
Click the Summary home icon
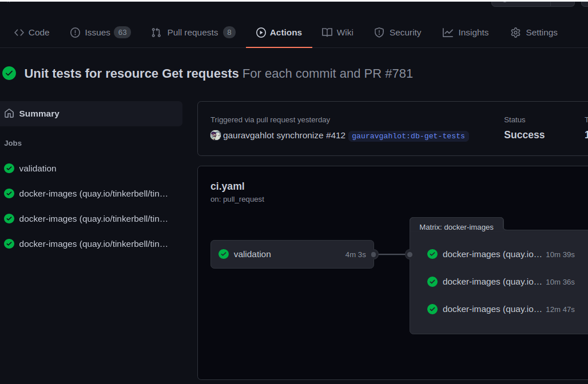9,114
